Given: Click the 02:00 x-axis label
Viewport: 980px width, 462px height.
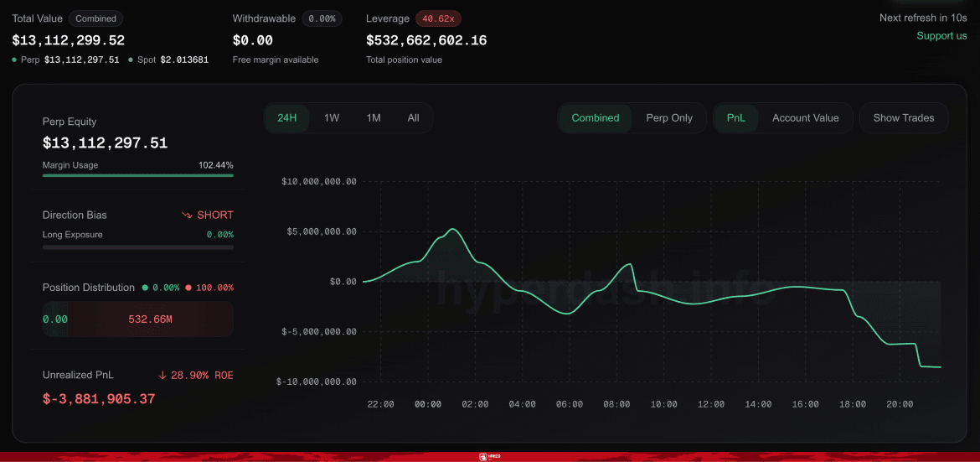Looking at the screenshot, I should 475,404.
